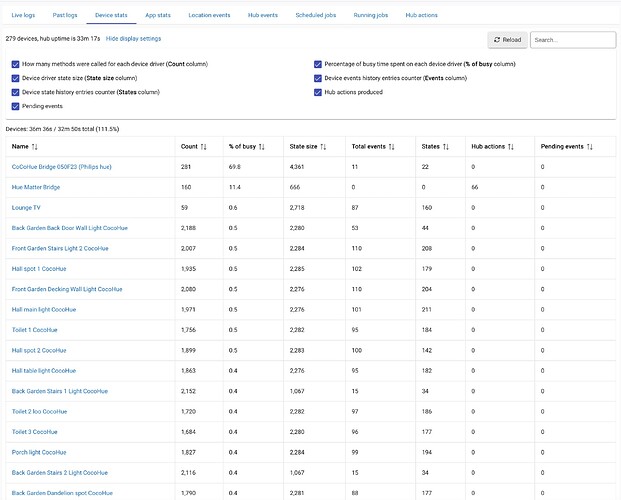The image size is (621, 500).
Task: Uncheck the Count column methods checkbox
Action: [x=15, y=64]
